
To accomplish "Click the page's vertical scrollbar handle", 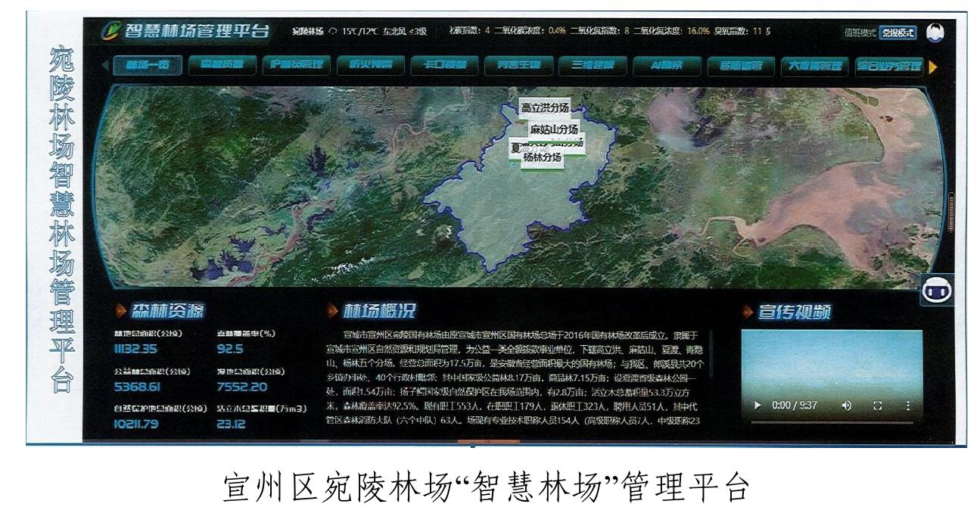I will [951, 212].
